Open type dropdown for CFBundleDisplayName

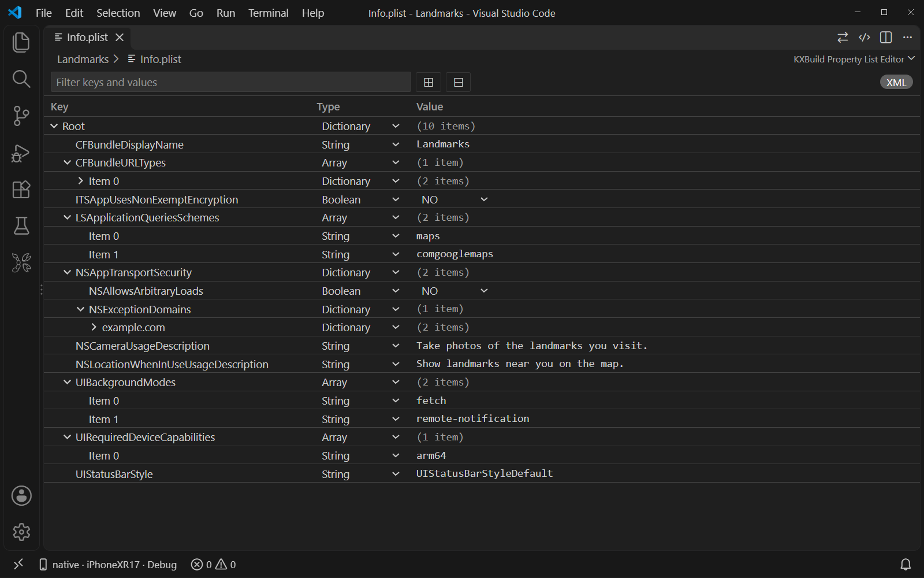(x=360, y=144)
